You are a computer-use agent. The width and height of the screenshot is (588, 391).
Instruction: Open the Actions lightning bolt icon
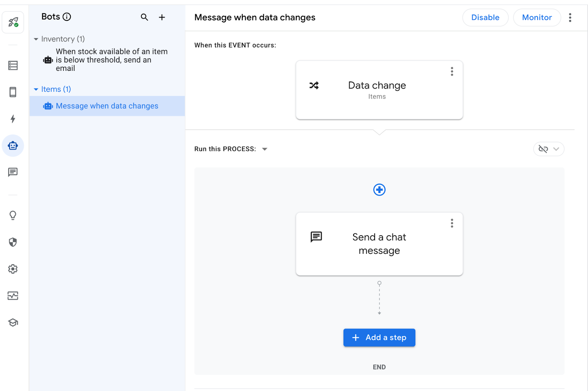tap(13, 119)
